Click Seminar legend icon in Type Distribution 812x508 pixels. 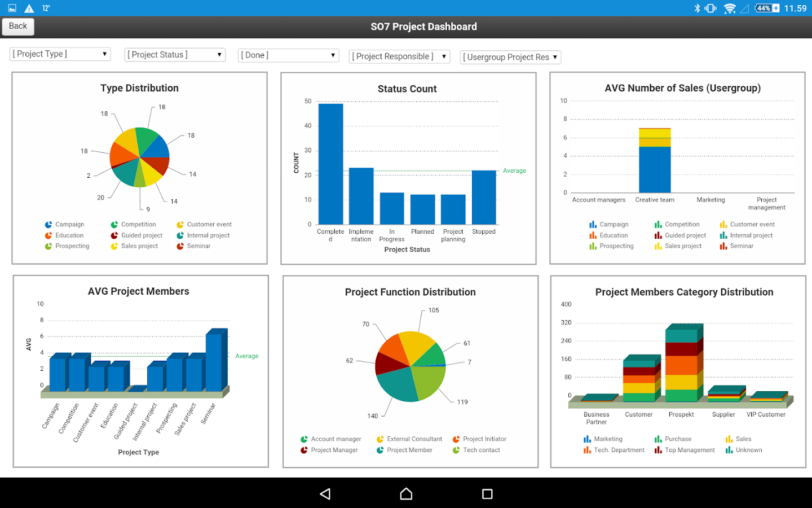coord(180,246)
